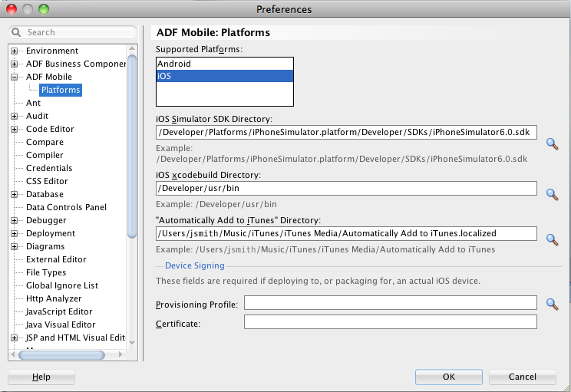Click the OK button
The image size is (571, 392).
(449, 377)
